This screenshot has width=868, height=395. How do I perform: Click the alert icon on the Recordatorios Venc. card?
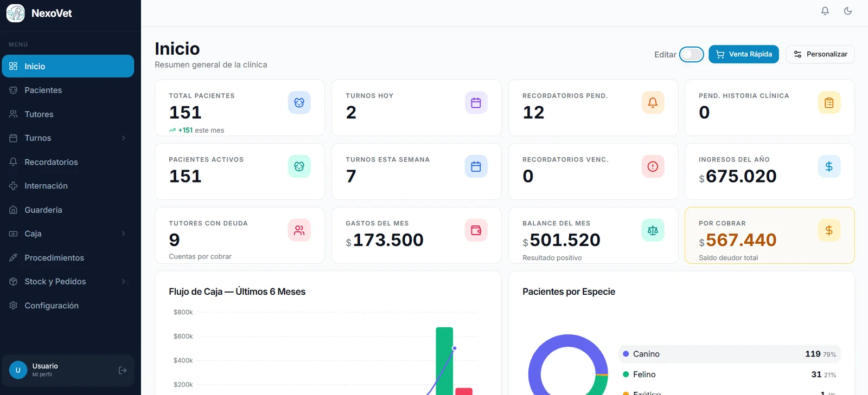[x=653, y=166]
